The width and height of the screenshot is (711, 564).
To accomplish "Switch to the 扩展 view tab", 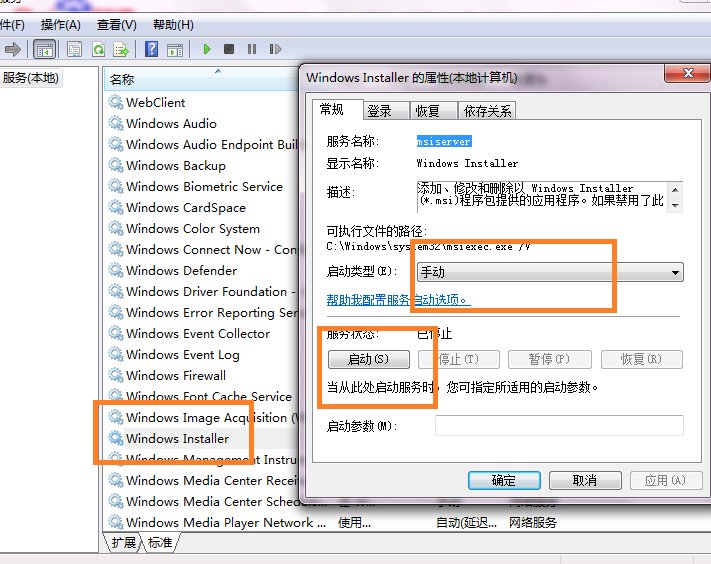I will point(124,542).
